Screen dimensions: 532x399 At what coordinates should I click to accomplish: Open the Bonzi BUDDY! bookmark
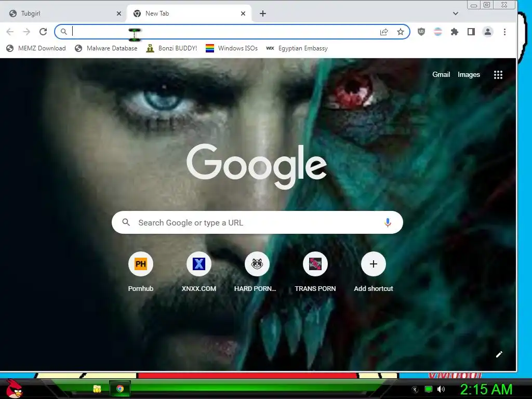[x=171, y=48]
